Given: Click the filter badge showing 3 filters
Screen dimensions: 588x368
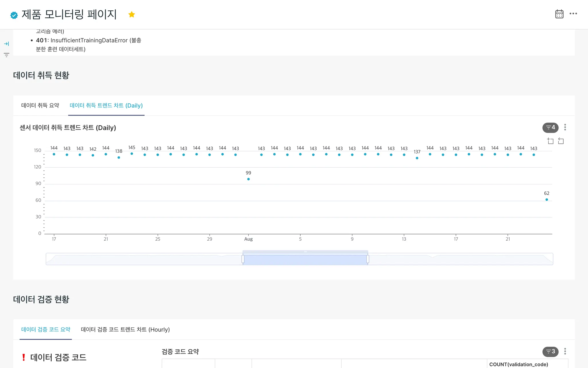Looking at the screenshot, I should pos(550,351).
